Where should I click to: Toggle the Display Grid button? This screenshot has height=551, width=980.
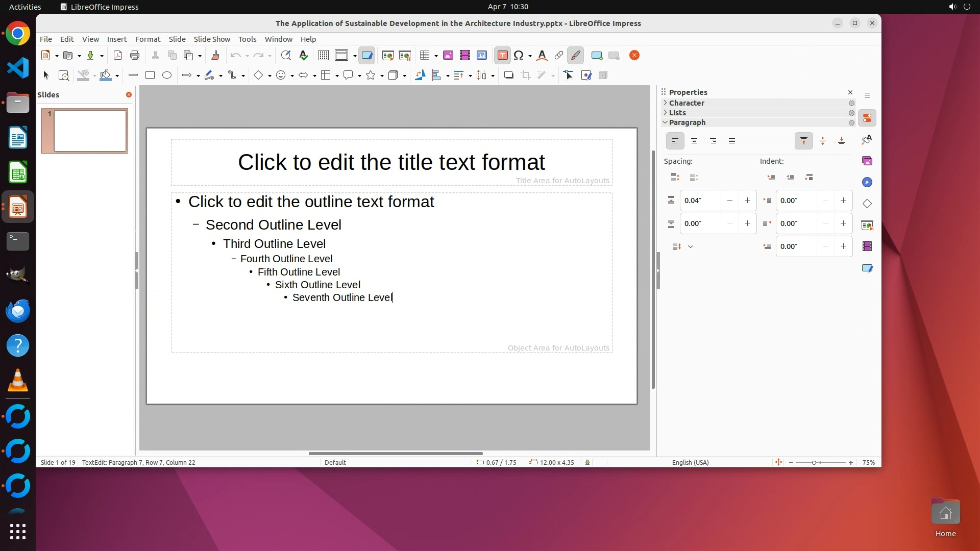pos(323,56)
